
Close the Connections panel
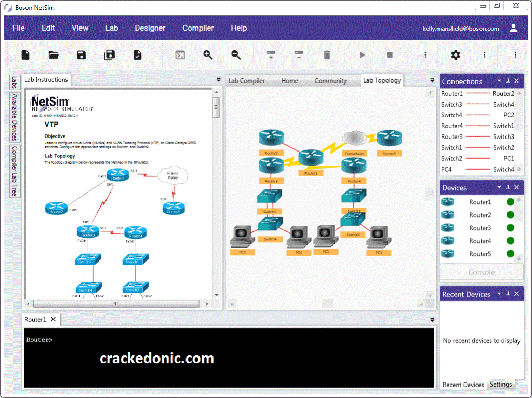517,81
